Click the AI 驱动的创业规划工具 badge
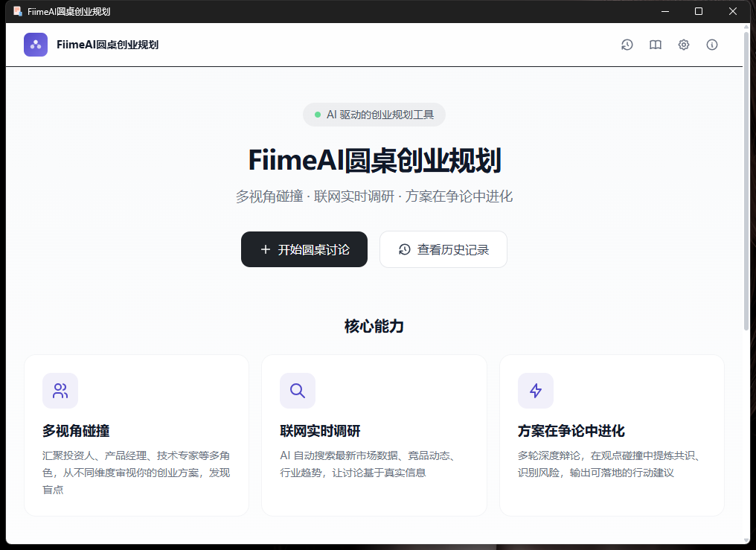The image size is (756, 550). 374,115
